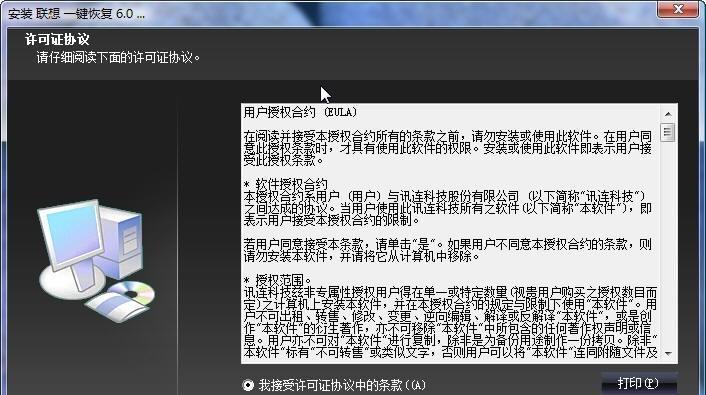The image size is (706, 395).
Task: Click the EULA scrollbar thumb
Action: [x=668, y=132]
